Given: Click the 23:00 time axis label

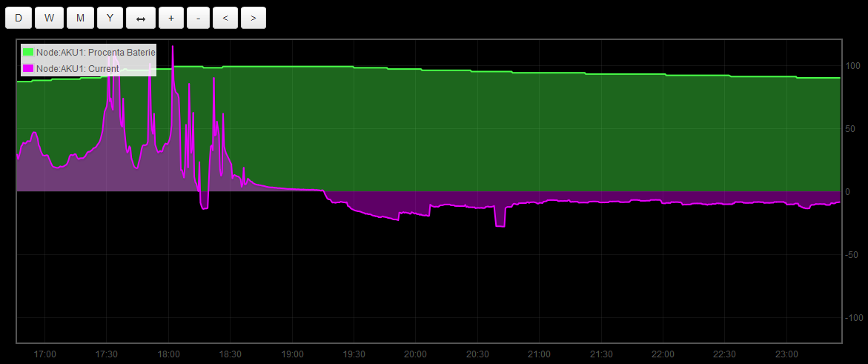Looking at the screenshot, I should point(786,354).
